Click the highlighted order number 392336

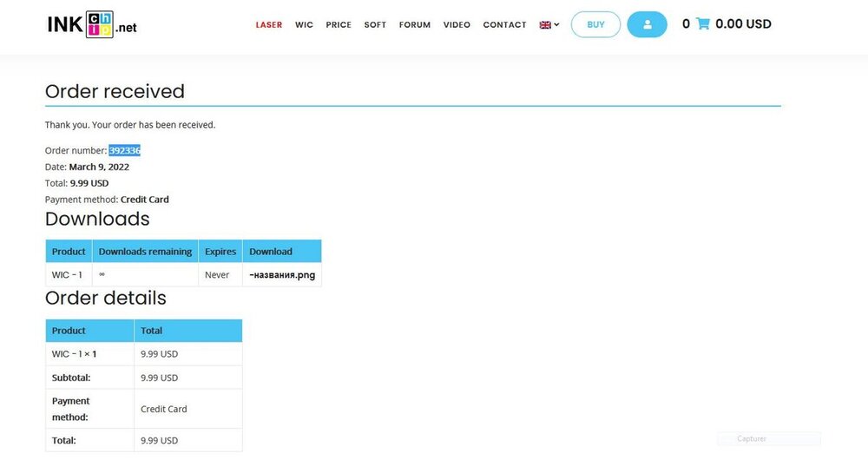click(x=125, y=151)
